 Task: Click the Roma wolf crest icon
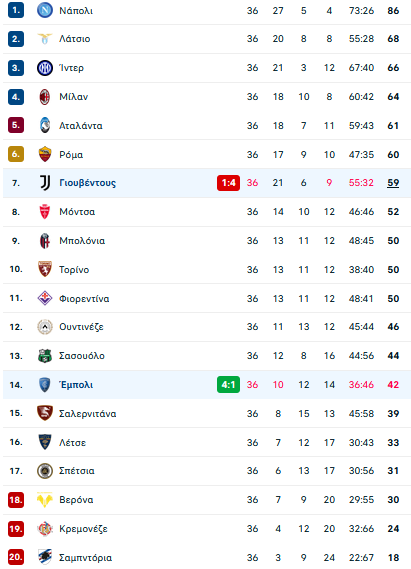point(45,154)
